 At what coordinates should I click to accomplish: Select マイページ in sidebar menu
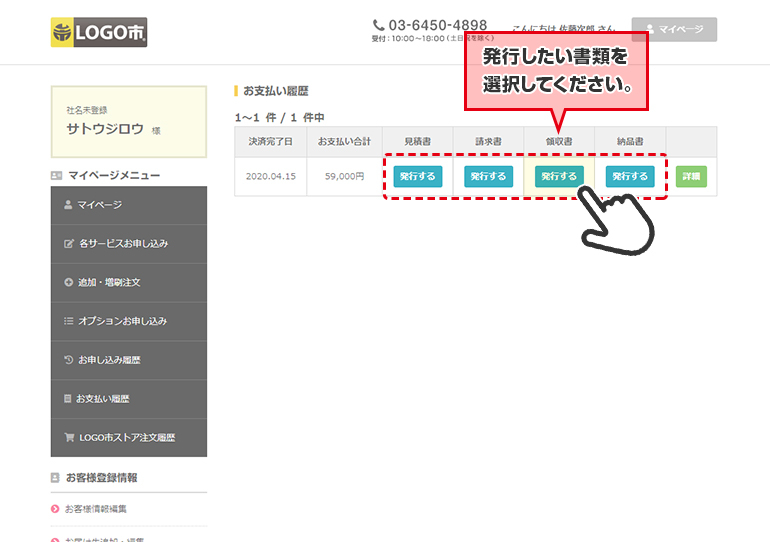tap(129, 205)
